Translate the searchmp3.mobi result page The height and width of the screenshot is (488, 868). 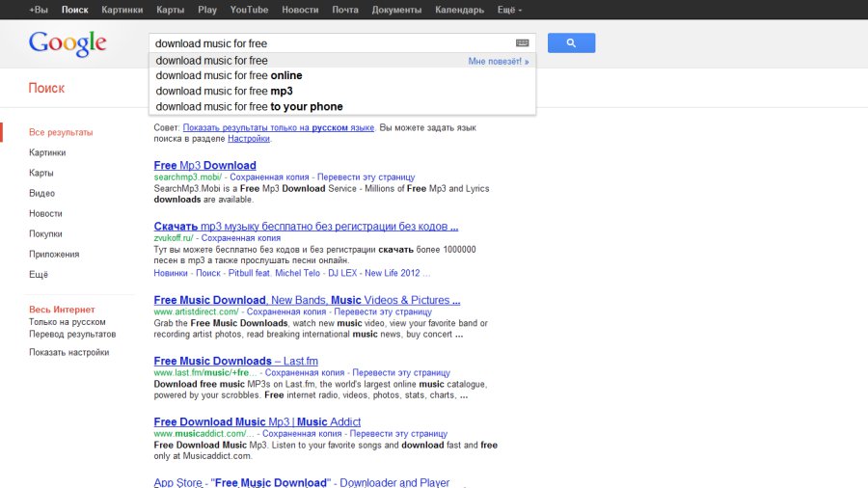[x=366, y=177]
